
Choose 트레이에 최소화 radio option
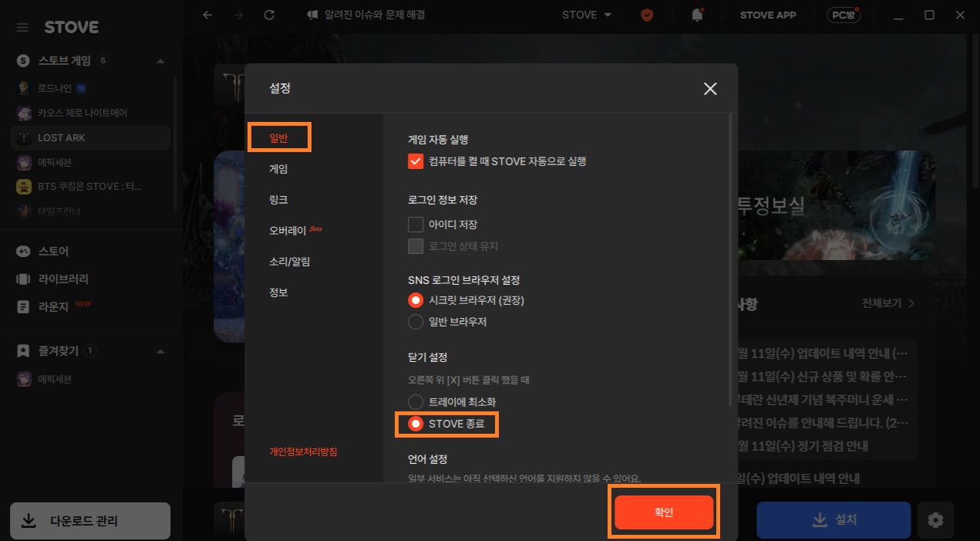click(416, 402)
